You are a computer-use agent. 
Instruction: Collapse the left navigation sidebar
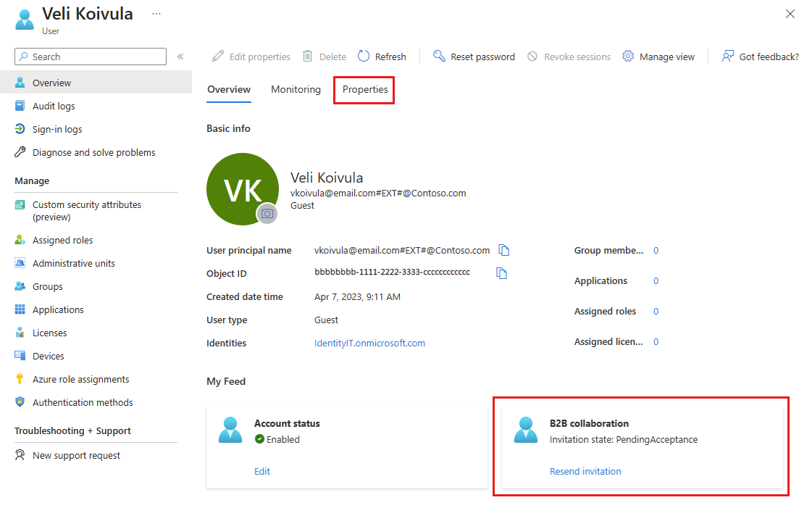pyautogui.click(x=180, y=57)
